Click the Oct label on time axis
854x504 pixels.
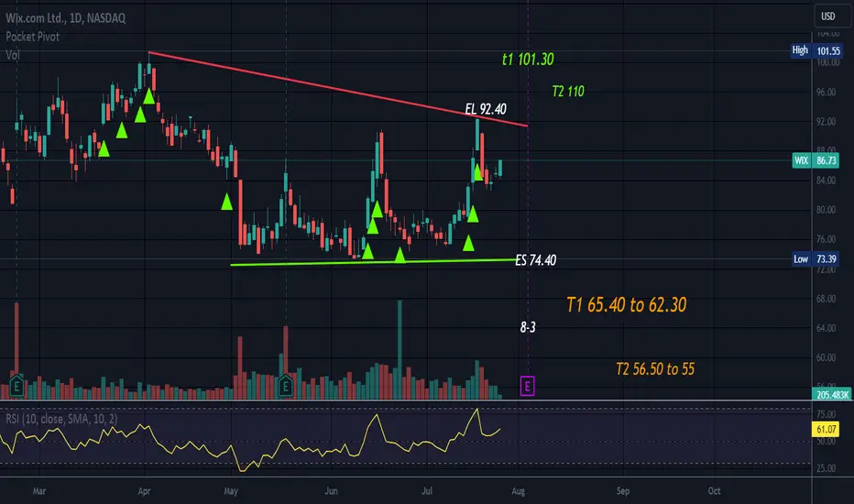click(x=714, y=491)
